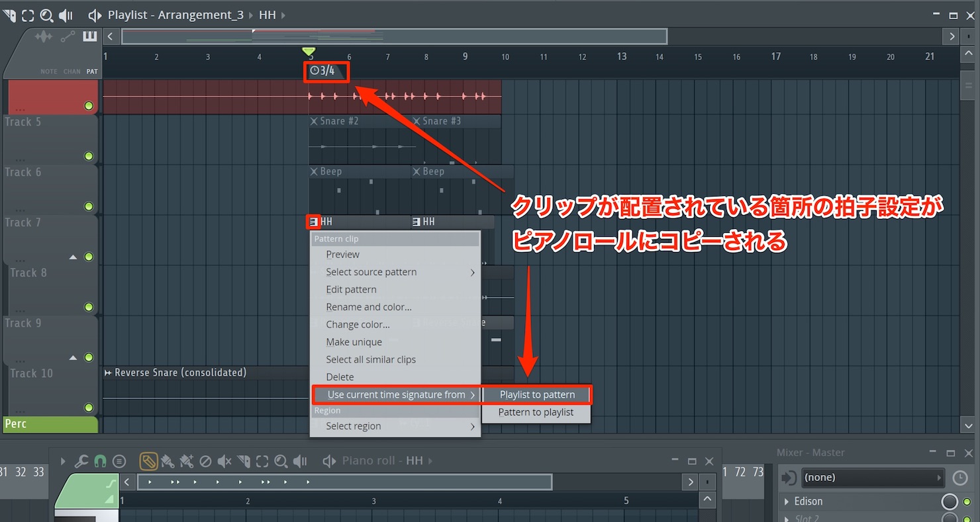Toggle Edison slot enable light

967,501
